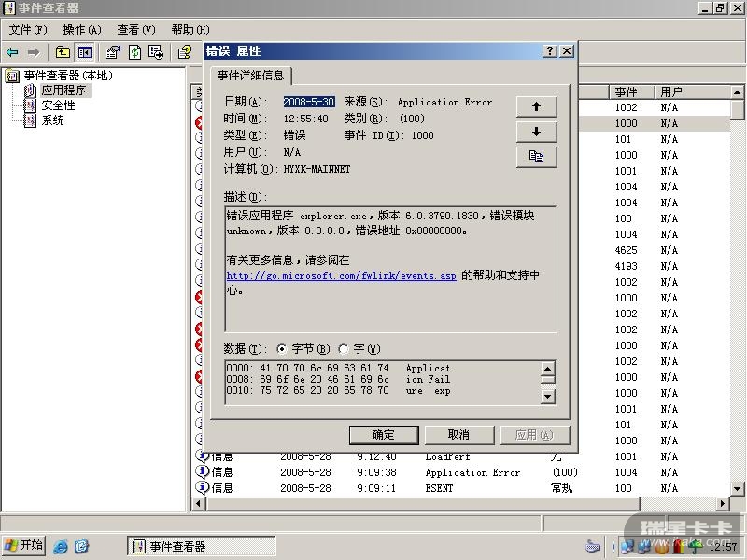
Task: Select the 应用程序 log in tree
Action: pos(63,91)
